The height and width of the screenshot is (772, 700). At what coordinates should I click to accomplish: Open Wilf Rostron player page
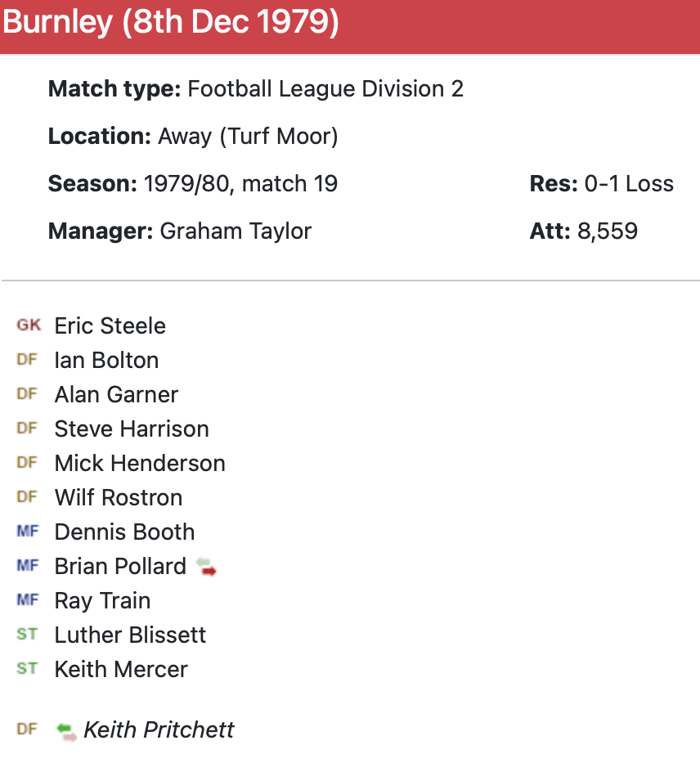pyautogui.click(x=118, y=497)
